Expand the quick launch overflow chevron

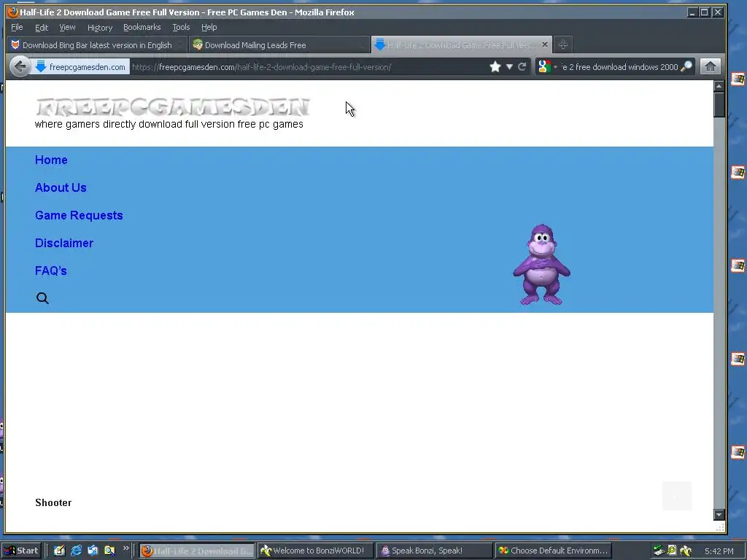pyautogui.click(x=125, y=548)
